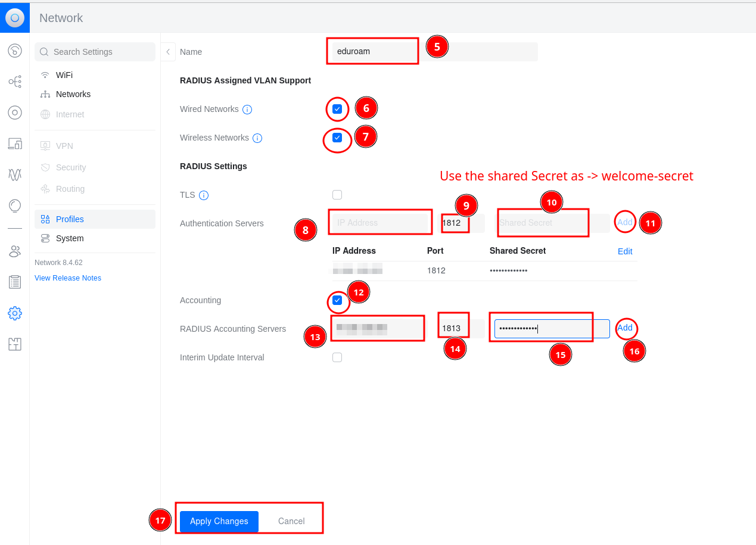Open the Client Devices sidebar icon

pos(15,144)
